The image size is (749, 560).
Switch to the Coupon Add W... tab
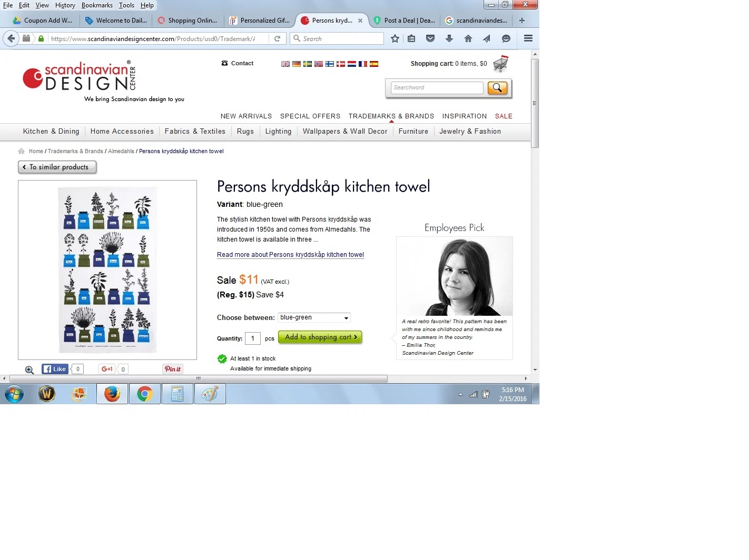tap(44, 21)
